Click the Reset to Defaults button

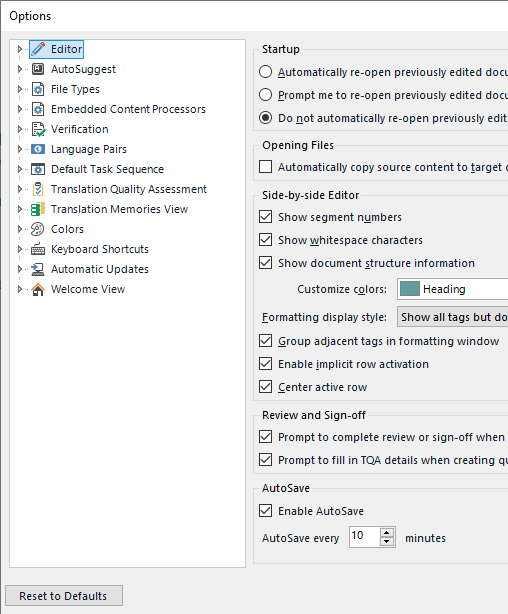(64, 596)
